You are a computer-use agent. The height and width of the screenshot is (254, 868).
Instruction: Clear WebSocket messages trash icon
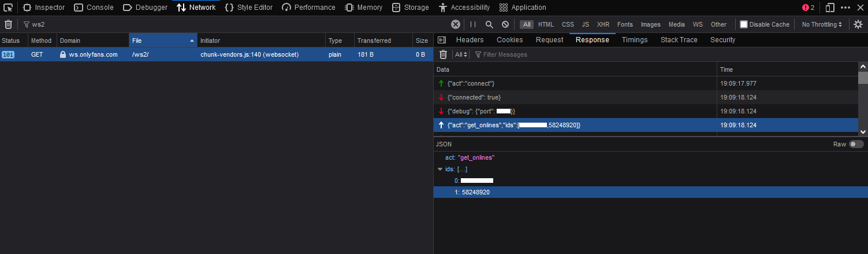coord(443,54)
